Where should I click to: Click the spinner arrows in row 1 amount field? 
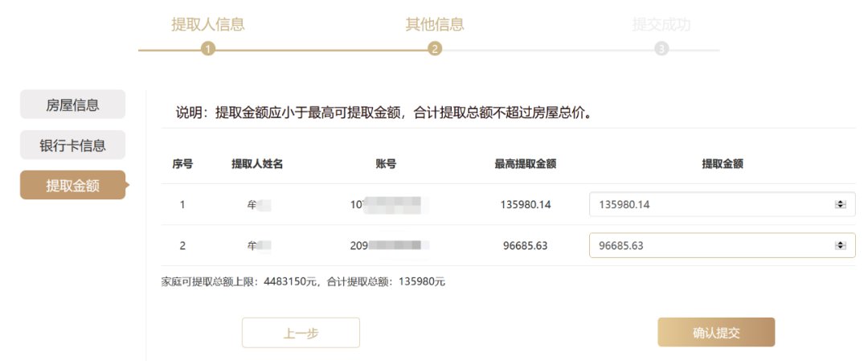pyautogui.click(x=841, y=204)
